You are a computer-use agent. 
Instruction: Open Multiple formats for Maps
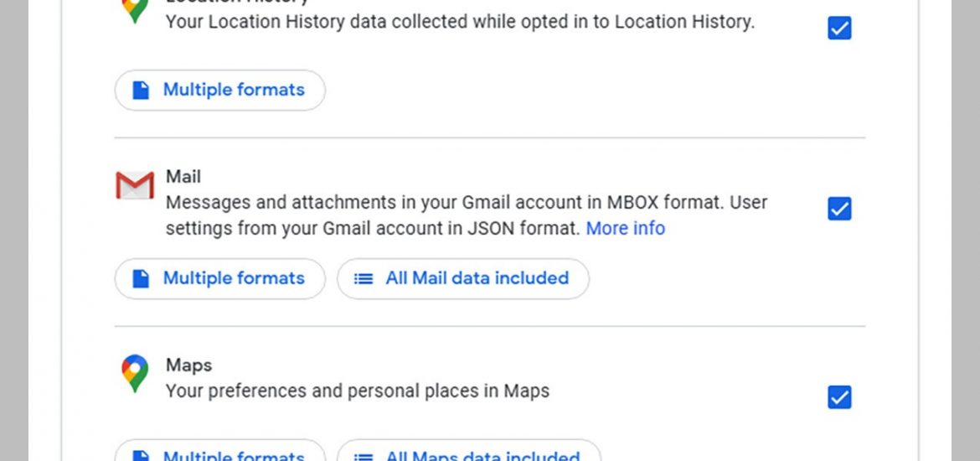click(x=220, y=450)
